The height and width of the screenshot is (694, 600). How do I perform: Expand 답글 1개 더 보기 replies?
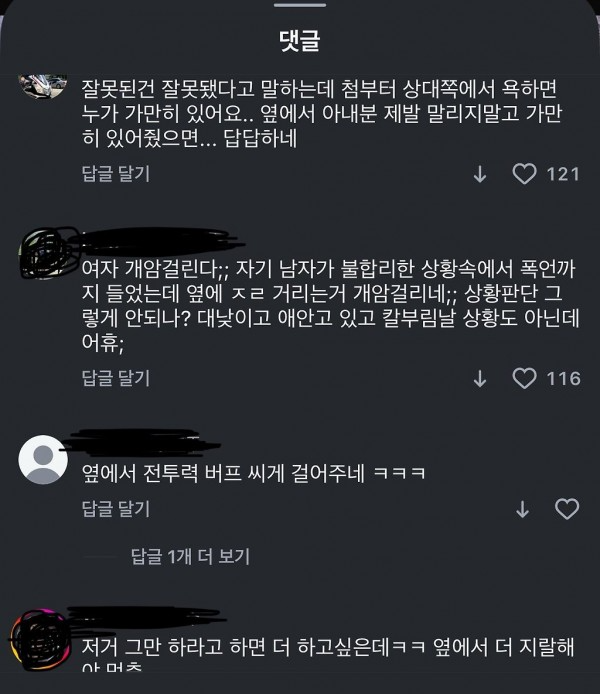(190, 556)
